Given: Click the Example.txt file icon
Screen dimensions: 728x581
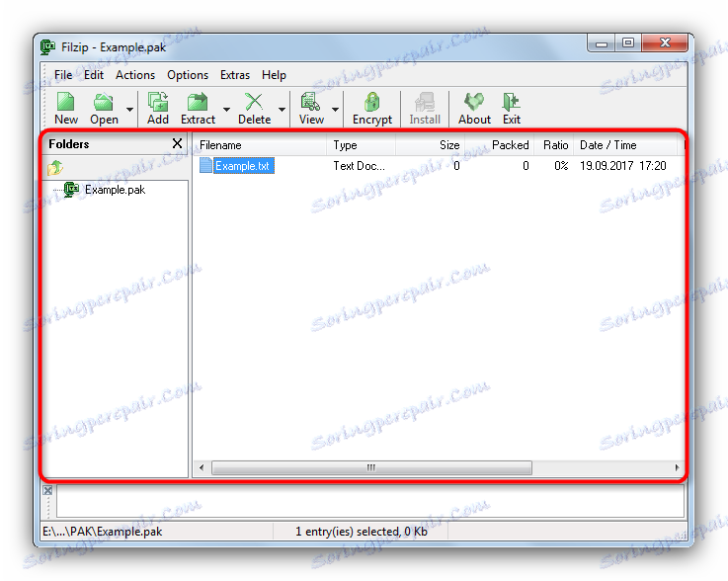Looking at the screenshot, I should pos(205,165).
